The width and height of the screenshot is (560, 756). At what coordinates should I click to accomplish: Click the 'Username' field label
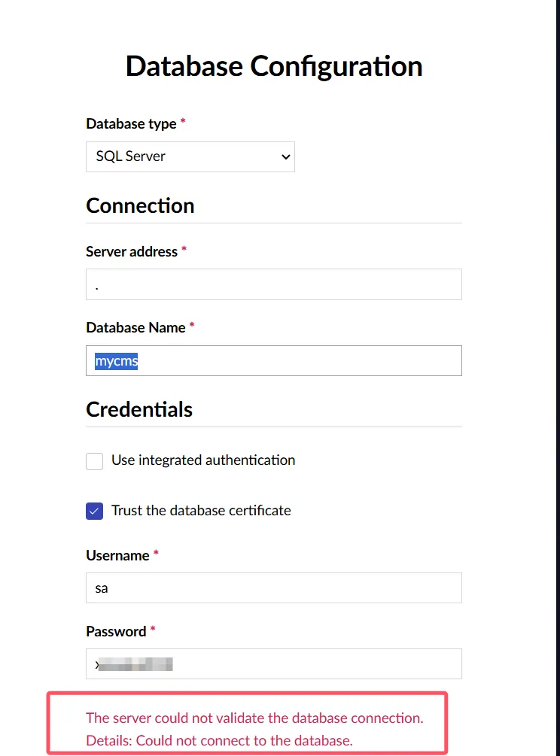click(117, 555)
